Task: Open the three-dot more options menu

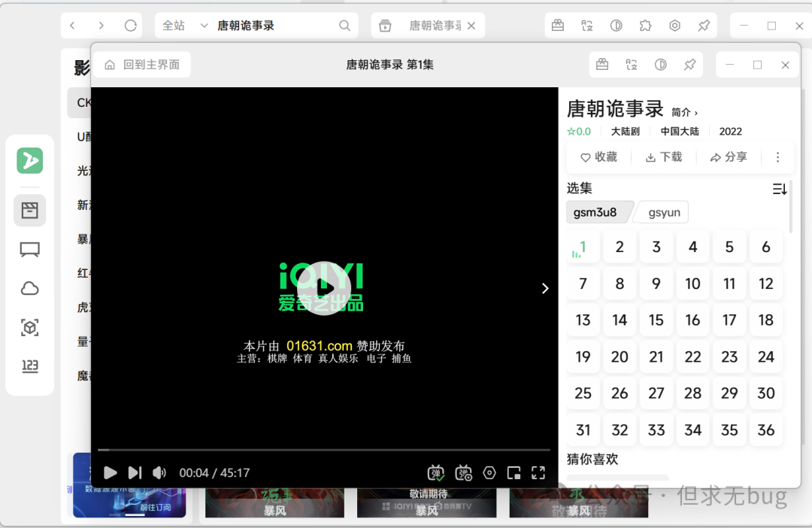Action: [x=777, y=157]
